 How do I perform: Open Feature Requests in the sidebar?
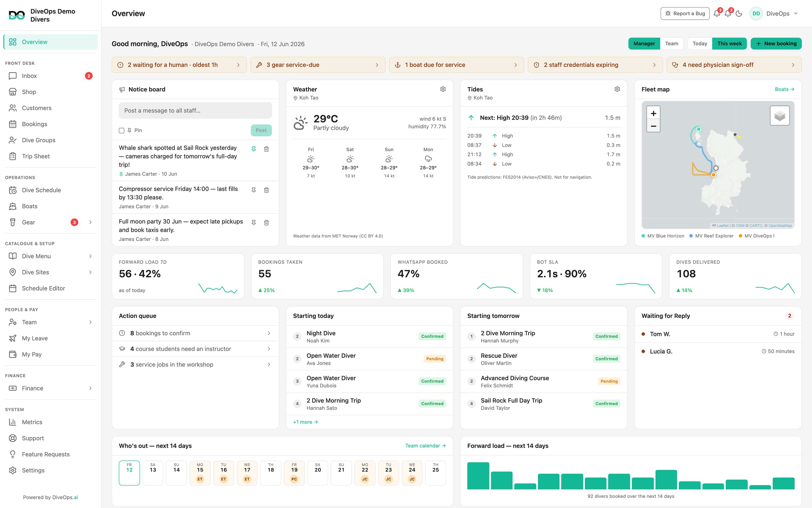click(50, 454)
